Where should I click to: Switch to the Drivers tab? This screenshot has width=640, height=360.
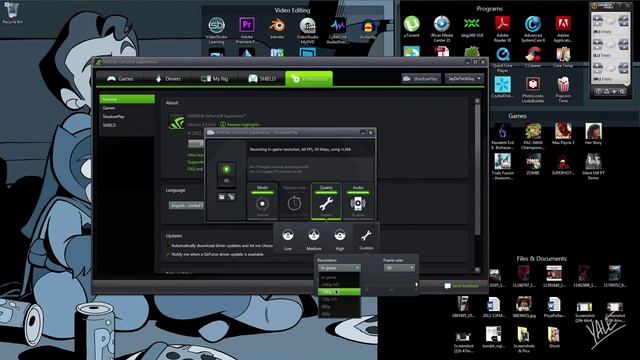(x=167, y=78)
